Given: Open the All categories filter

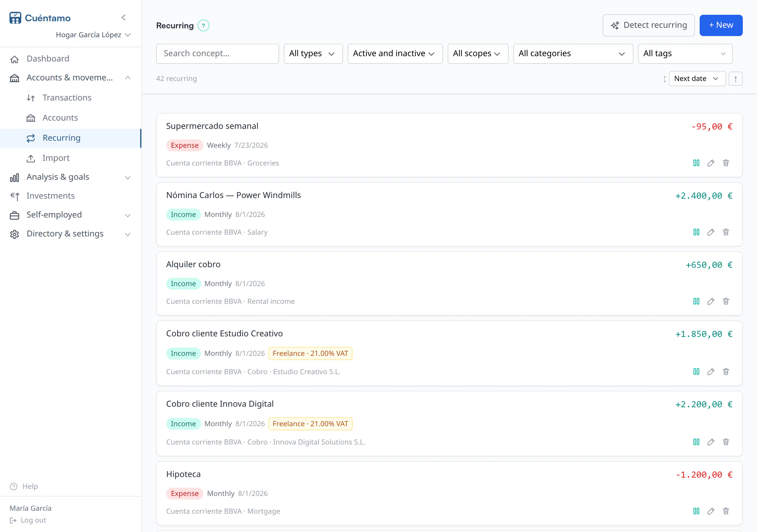Looking at the screenshot, I should (573, 53).
